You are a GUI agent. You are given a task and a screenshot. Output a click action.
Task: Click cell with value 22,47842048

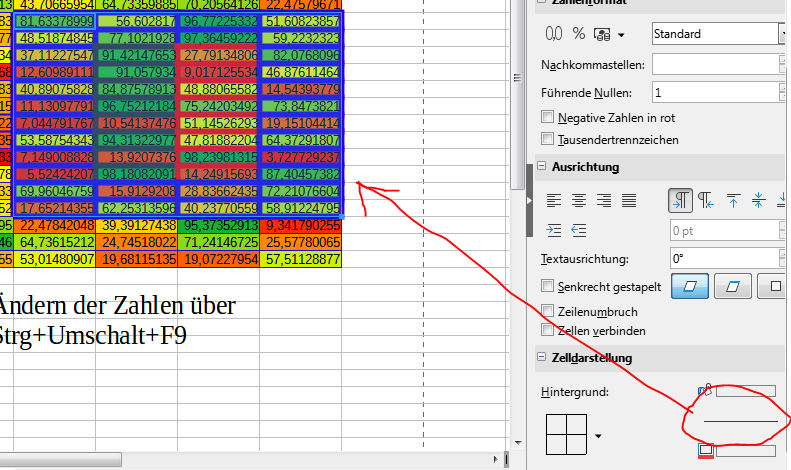click(x=54, y=225)
